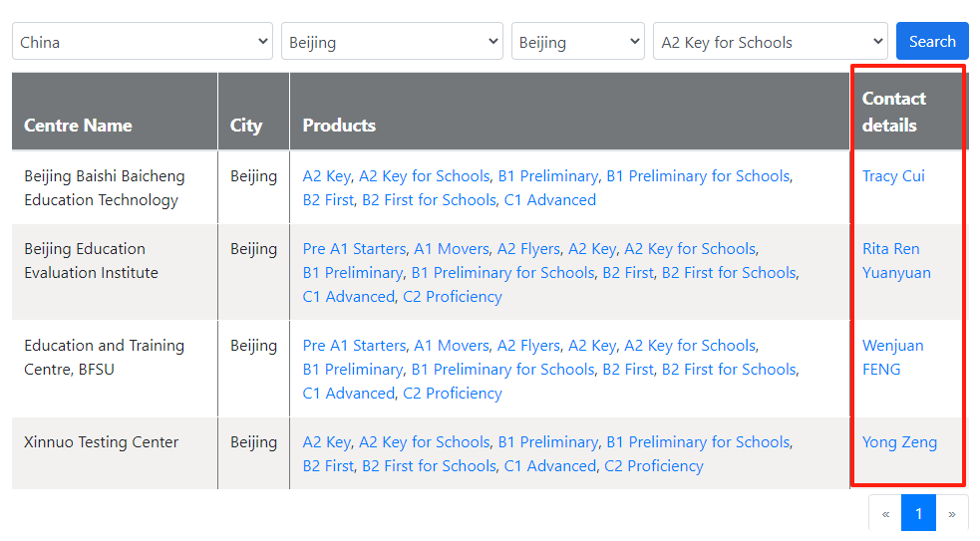This screenshot has width=980, height=541.
Task: Click B1 Preliminary for Schools in Baishi Baicheng row
Action: pos(698,176)
